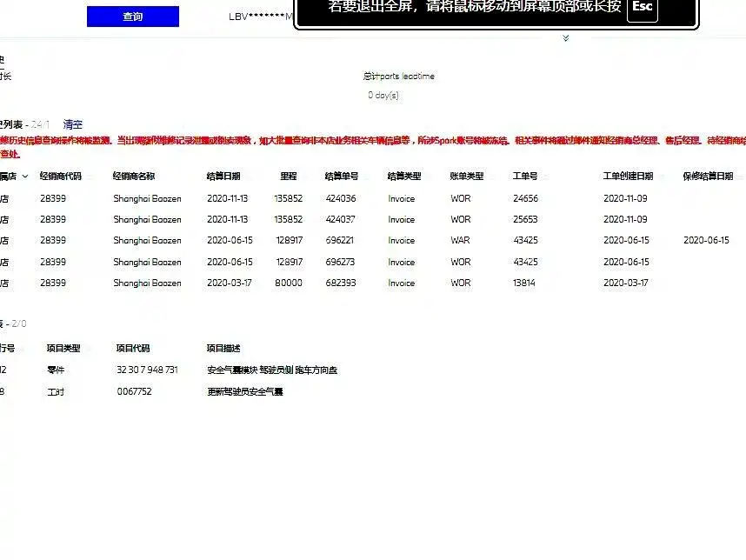The height and width of the screenshot is (560, 746).
Task: Click the 工单创建日期 column header
Action: (x=628, y=176)
